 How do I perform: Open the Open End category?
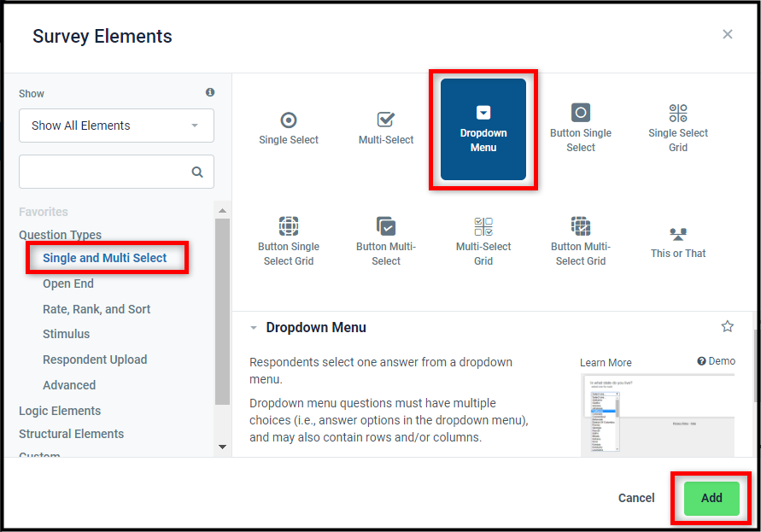[68, 284]
